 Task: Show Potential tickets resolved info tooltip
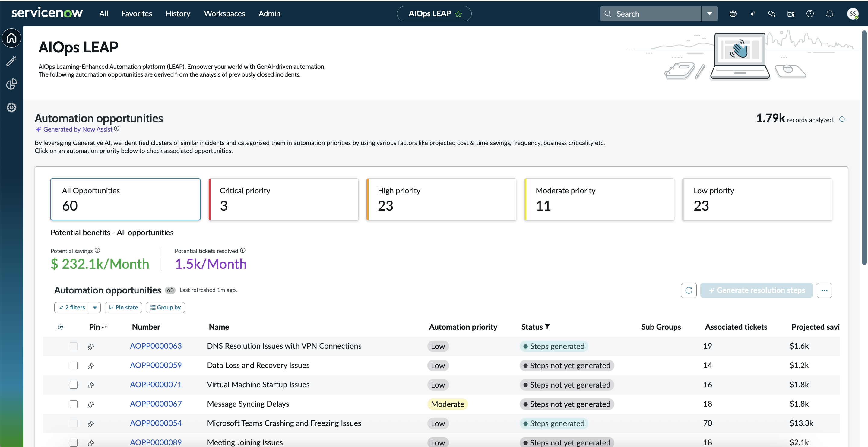[x=242, y=250]
